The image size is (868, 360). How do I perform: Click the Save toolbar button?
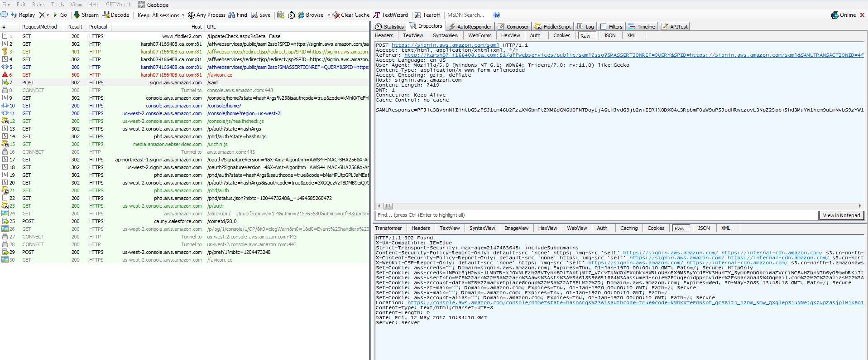click(x=261, y=15)
